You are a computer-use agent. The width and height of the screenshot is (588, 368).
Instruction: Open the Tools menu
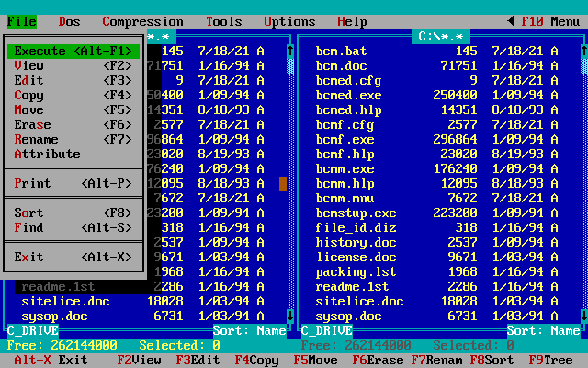(x=223, y=21)
